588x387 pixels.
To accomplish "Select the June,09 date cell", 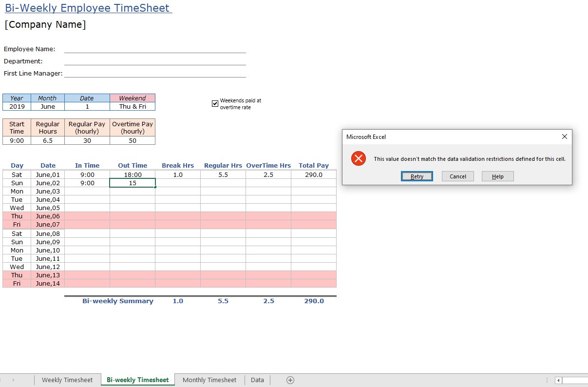I will 48,242.
